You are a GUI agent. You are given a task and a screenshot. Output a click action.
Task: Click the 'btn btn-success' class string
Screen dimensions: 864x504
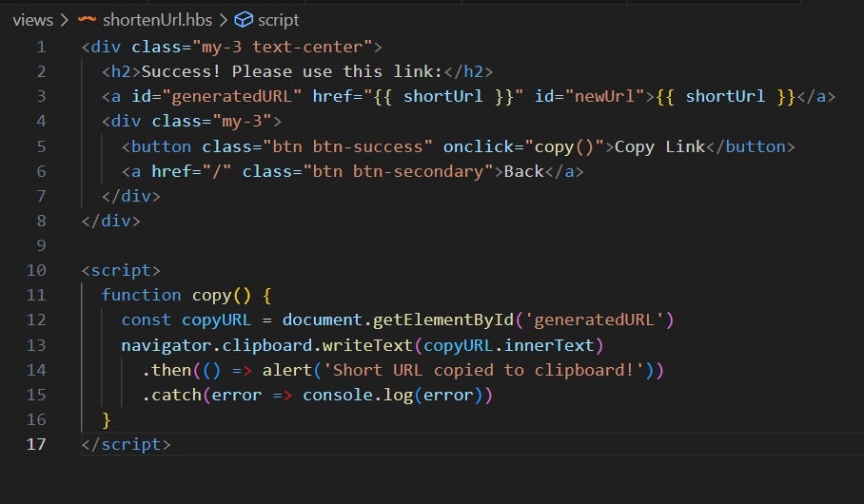(347, 147)
